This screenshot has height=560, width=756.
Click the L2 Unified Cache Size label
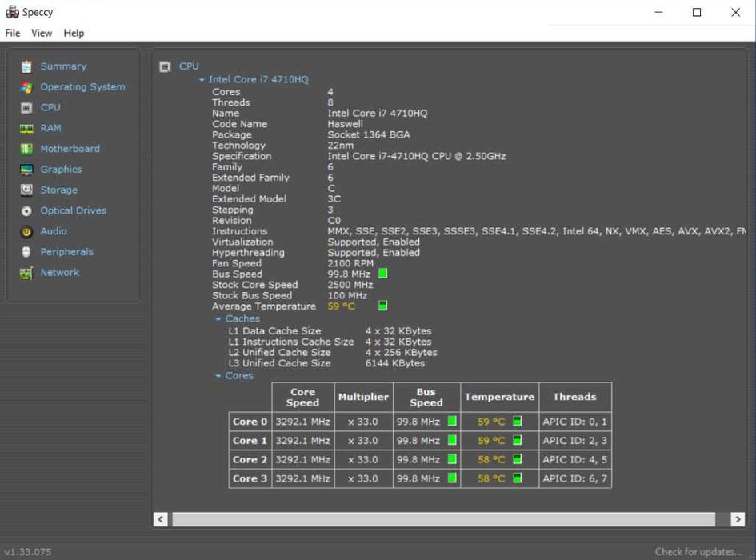[280, 353]
